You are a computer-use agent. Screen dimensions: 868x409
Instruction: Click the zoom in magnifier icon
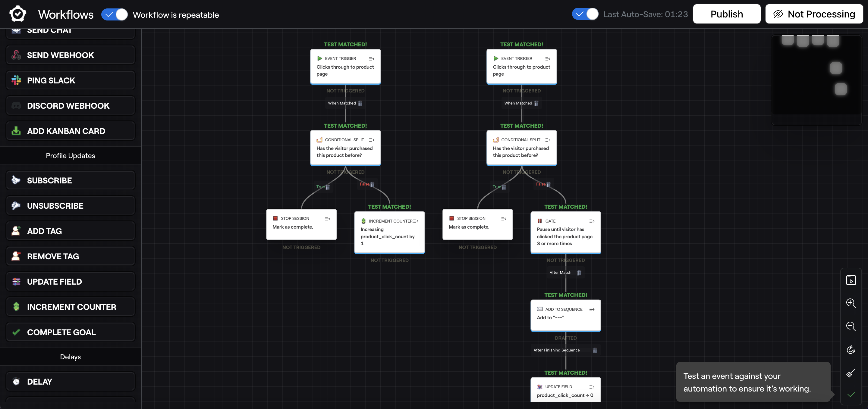point(851,303)
